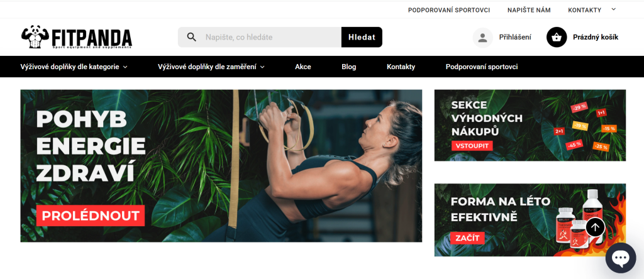Click the red VSTOUPIT button
The image size is (644, 279).
[472, 146]
